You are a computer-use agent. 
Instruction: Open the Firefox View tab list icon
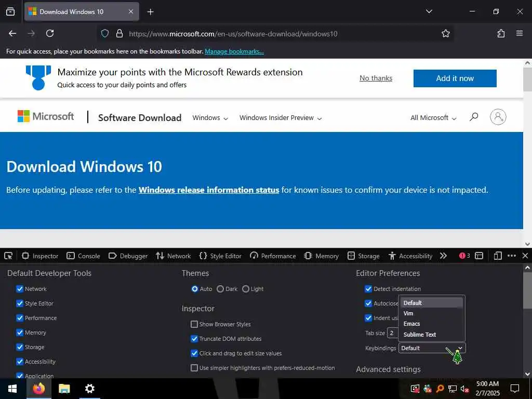[10, 11]
